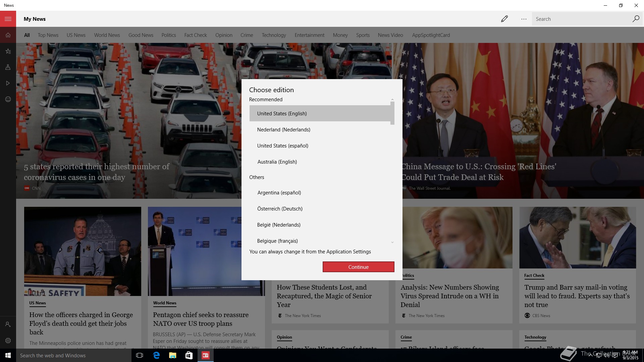Open the Entertainment tab
The width and height of the screenshot is (644, 362).
pyautogui.click(x=310, y=35)
